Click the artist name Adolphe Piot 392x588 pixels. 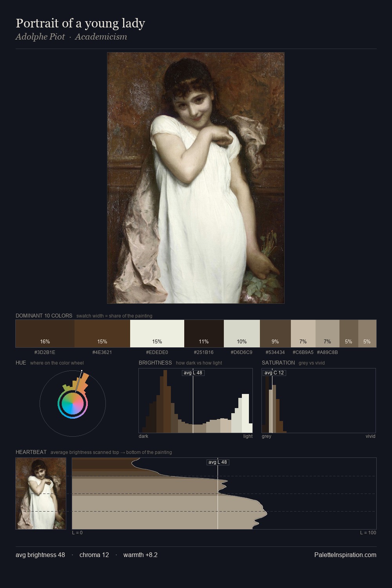(40, 36)
